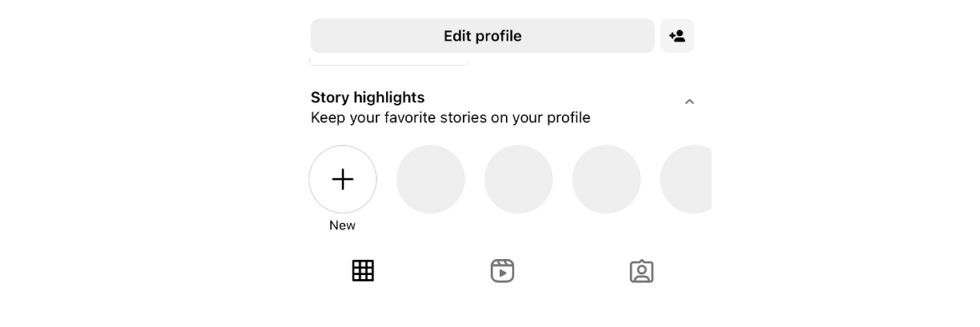Click the up-arrow caret beside Story highlights
This screenshot has height=327, width=980.
click(689, 101)
